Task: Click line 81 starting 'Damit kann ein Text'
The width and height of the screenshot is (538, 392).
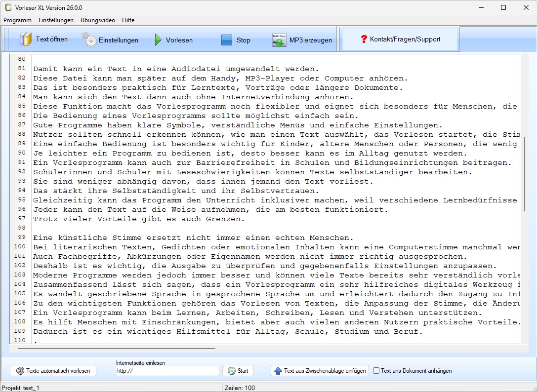Action: click(176, 69)
